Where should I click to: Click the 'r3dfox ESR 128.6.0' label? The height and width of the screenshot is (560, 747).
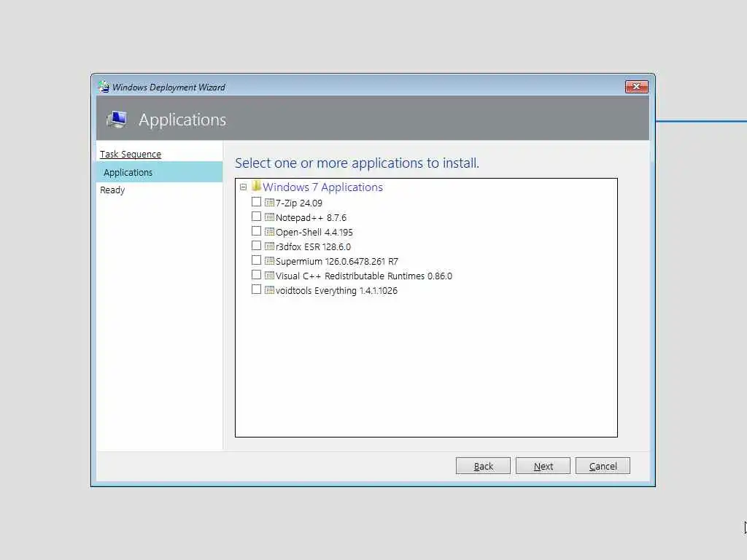pos(314,246)
